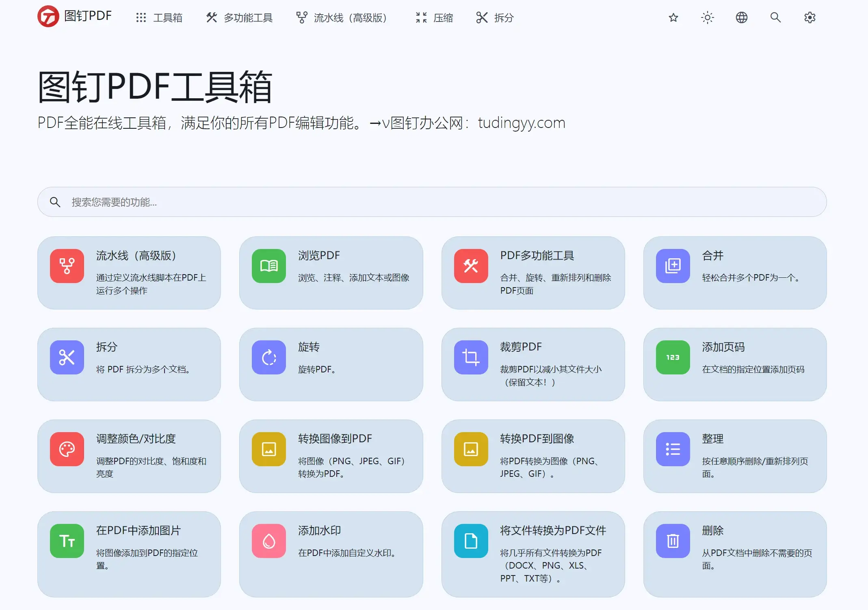The image size is (868, 610).
Task: Click the 图钉PDF logo icon
Action: point(48,17)
